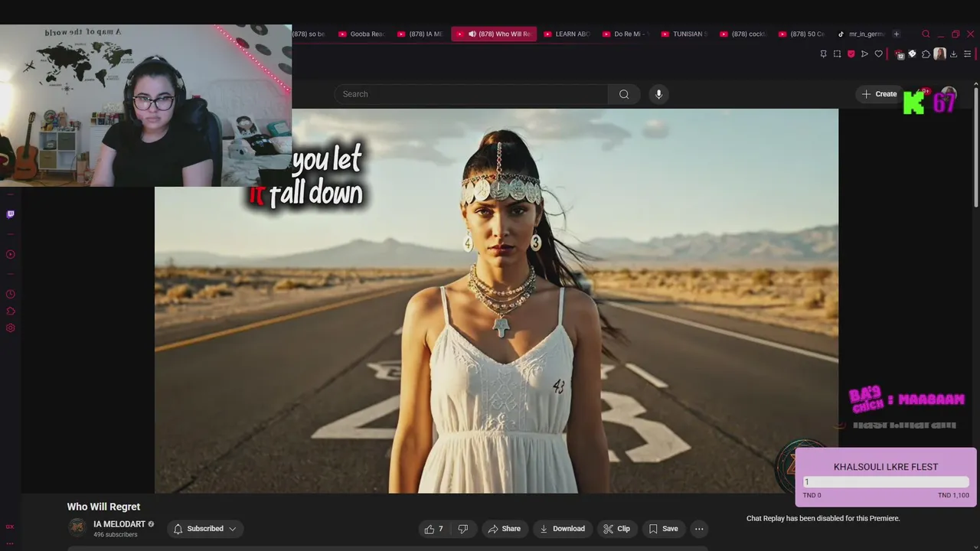
Task: Expand the Subscribed notification dropdown
Action: pos(205,529)
